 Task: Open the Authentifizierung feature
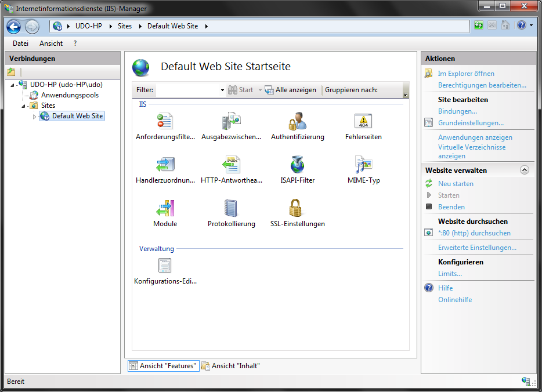point(297,122)
